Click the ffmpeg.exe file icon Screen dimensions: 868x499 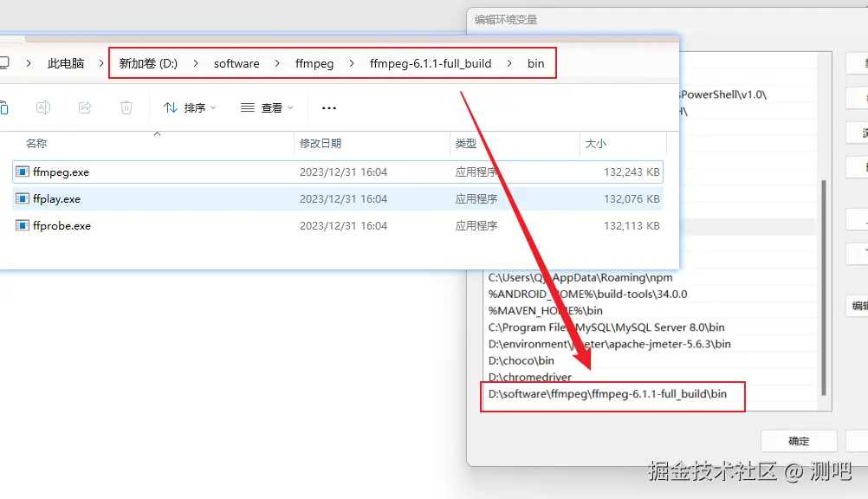[23, 172]
